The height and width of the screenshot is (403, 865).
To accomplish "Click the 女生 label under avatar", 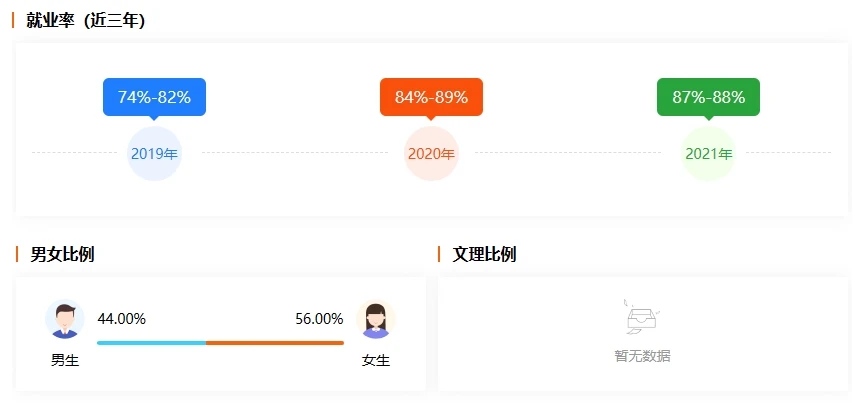I will [x=376, y=361].
